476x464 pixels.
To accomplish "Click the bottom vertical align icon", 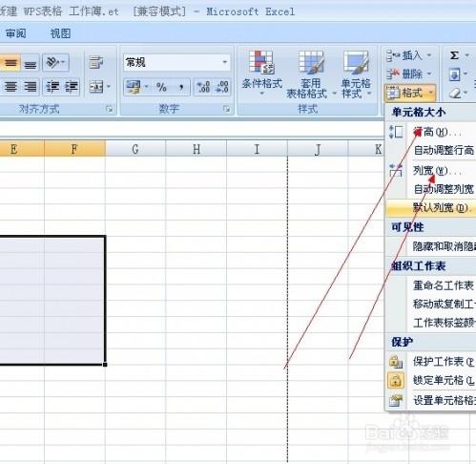I will [x=30, y=63].
